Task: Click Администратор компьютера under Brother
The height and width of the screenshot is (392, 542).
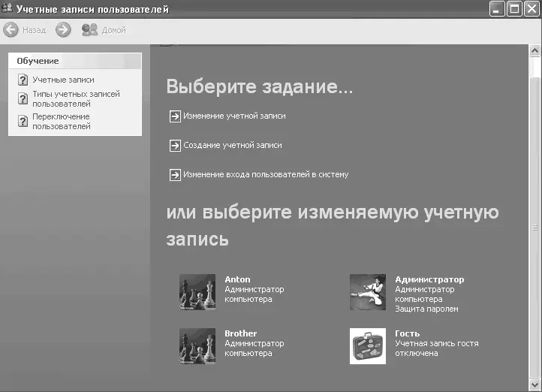Action: [x=254, y=348]
